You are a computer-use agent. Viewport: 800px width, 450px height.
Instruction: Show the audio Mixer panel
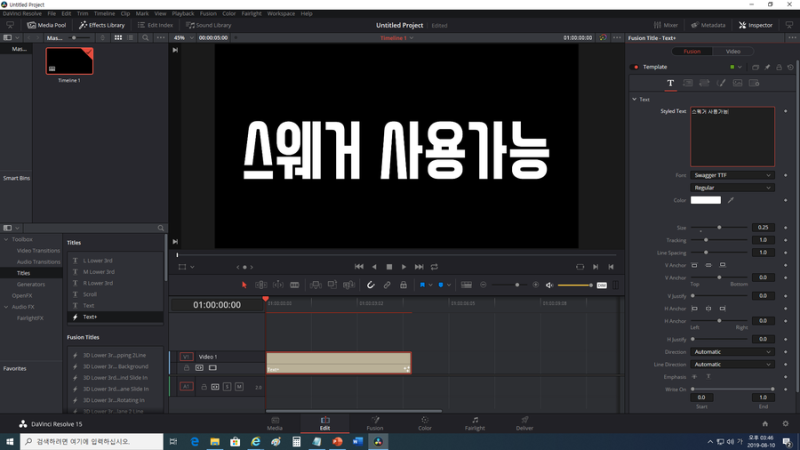(666, 25)
